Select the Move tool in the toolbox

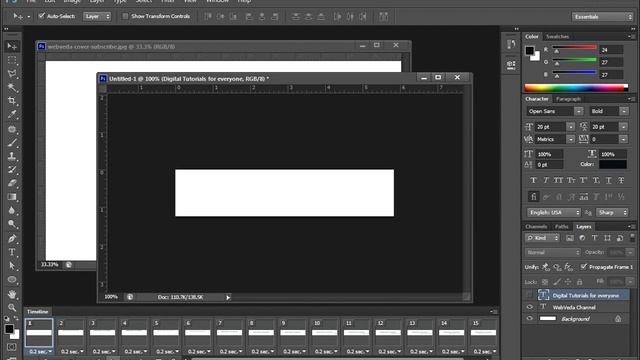[x=12, y=47]
